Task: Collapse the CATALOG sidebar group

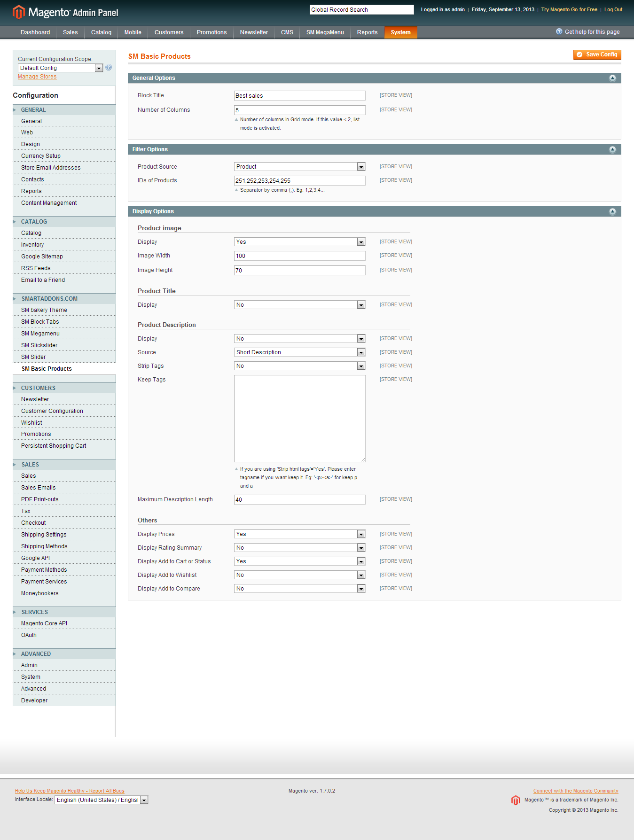Action: click(x=64, y=222)
